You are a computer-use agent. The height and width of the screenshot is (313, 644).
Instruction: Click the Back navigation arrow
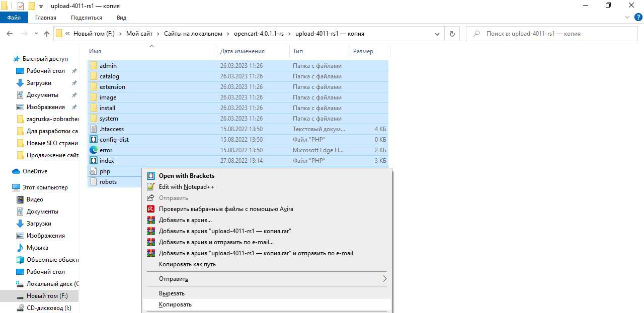(x=10, y=34)
